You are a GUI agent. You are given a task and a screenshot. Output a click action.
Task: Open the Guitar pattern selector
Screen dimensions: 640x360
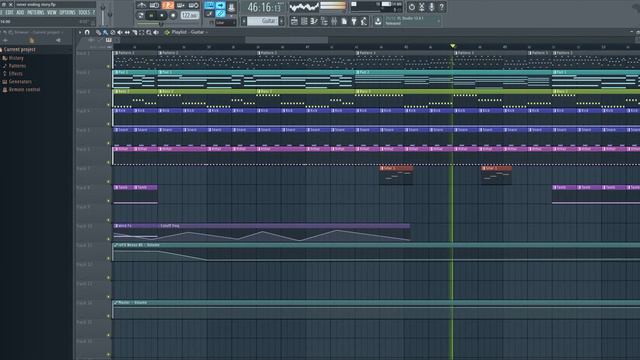coord(263,21)
